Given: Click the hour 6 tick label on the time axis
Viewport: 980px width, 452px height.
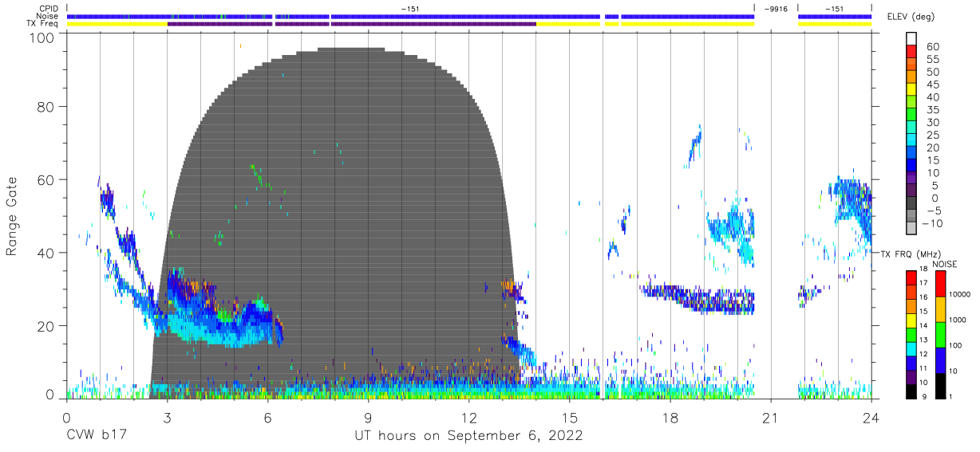Looking at the screenshot, I should coord(267,418).
